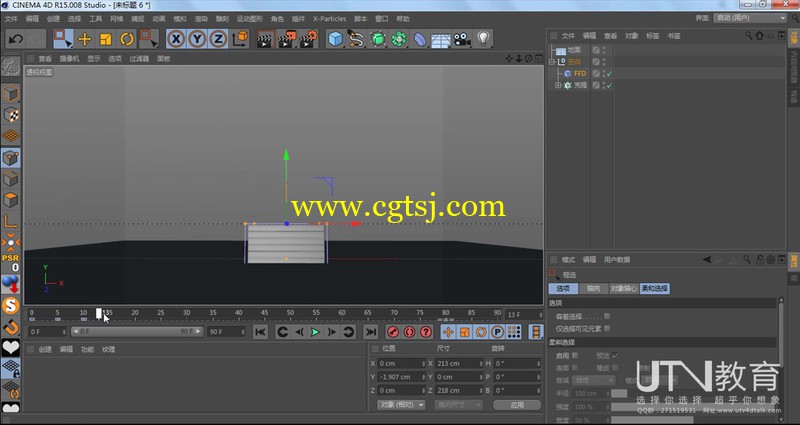Select the FFD object in object manager
This screenshot has width=800, height=425.
tap(580, 73)
